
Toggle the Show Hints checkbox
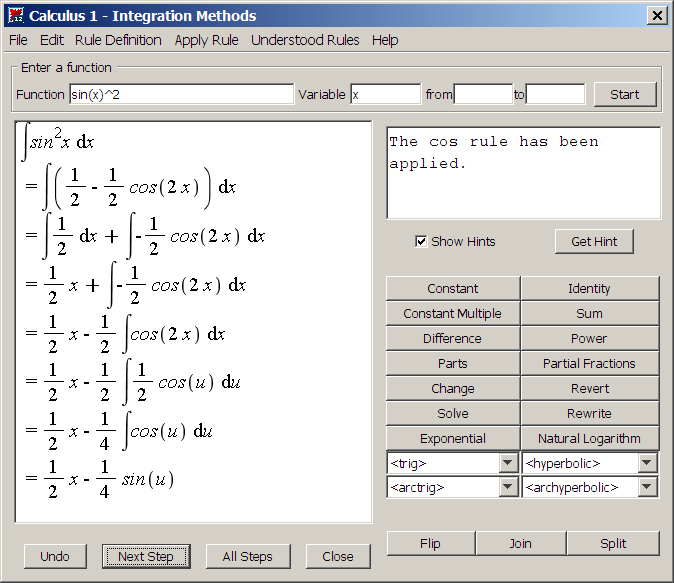click(x=421, y=241)
